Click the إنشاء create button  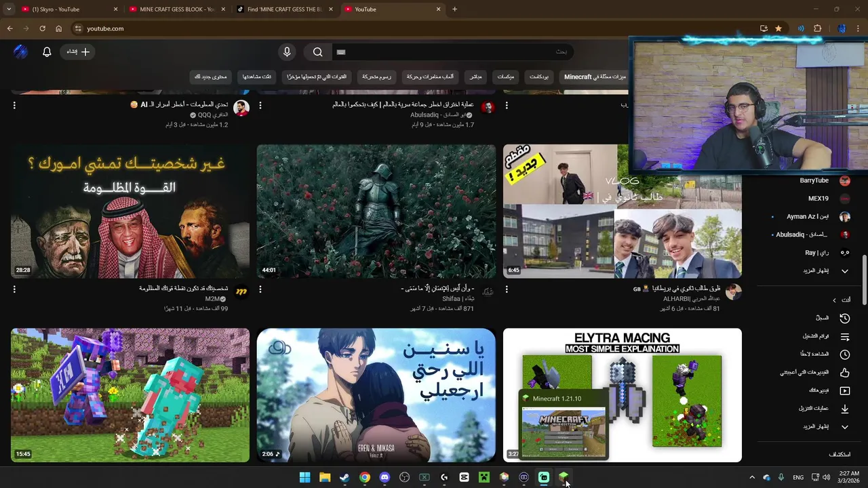[x=77, y=52]
